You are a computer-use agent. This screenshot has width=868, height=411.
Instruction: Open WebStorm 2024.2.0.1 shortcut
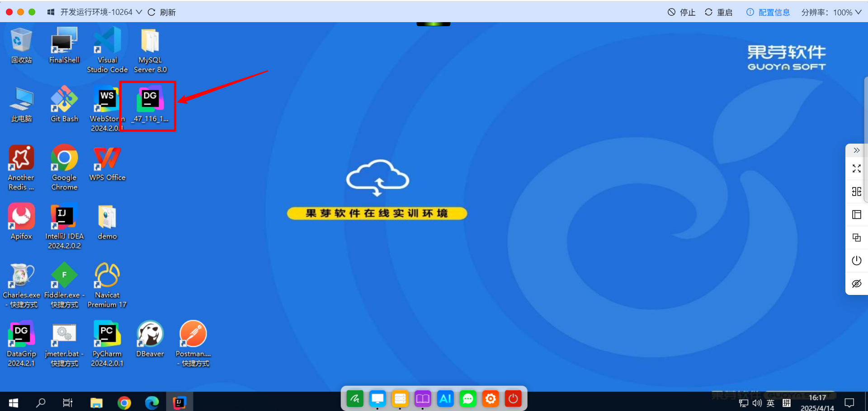coord(107,108)
